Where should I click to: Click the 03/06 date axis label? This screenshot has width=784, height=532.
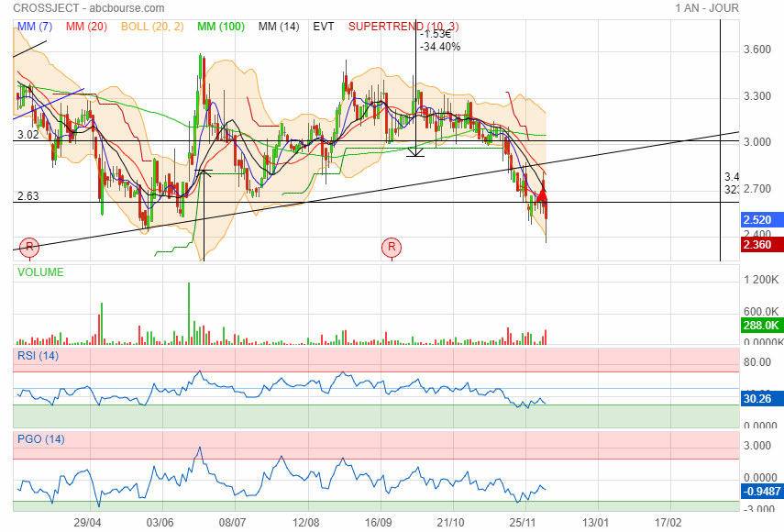(160, 523)
